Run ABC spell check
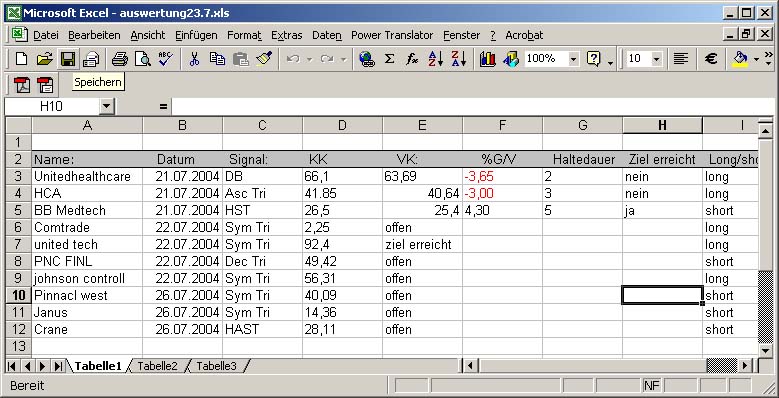Image resolution: width=779 pixels, height=398 pixels. pos(165,59)
